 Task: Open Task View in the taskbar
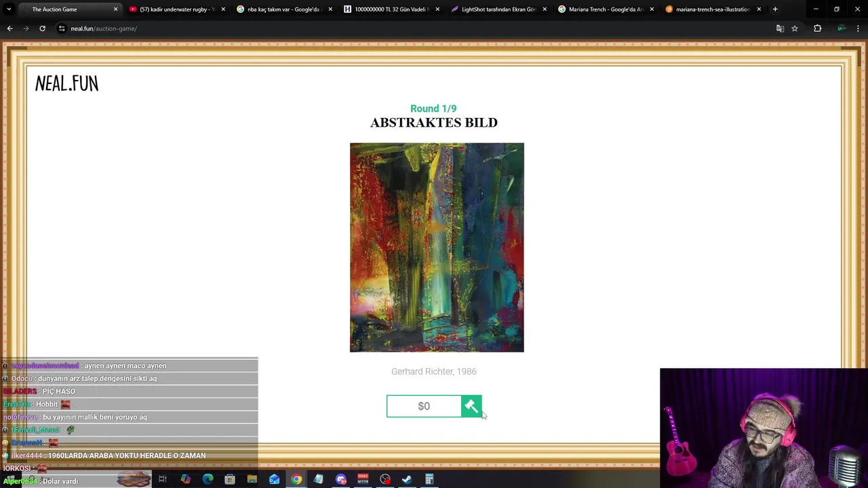pyautogui.click(x=163, y=479)
